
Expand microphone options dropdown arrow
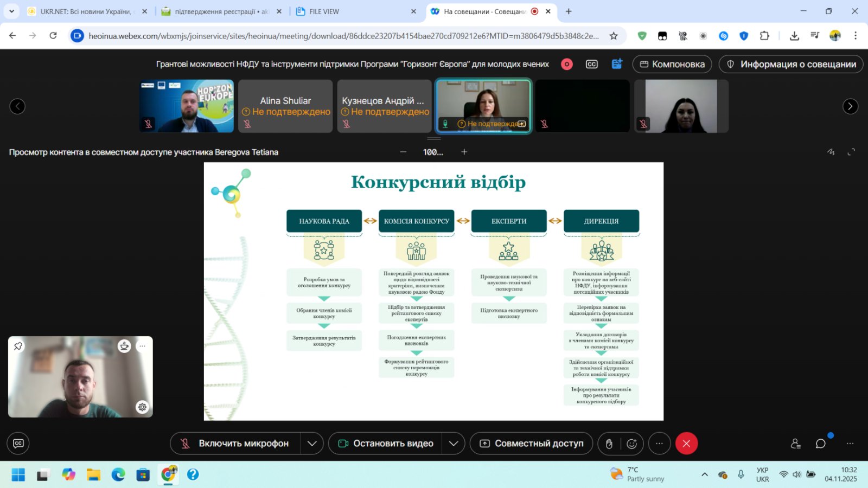[312, 444]
